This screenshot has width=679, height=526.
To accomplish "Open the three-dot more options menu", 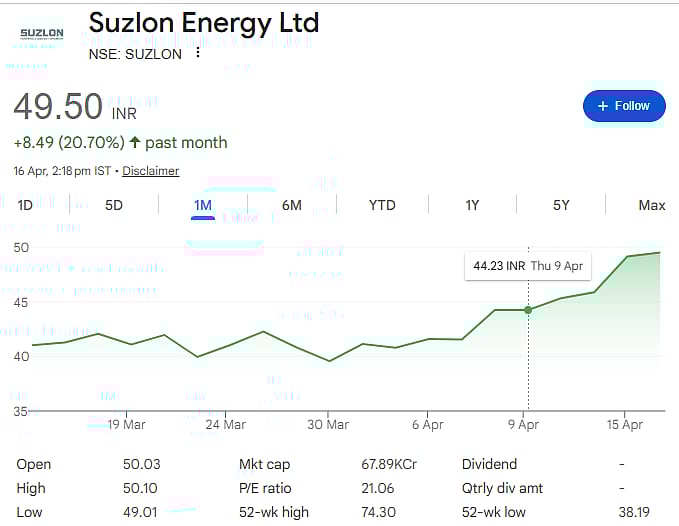I will click(x=198, y=53).
